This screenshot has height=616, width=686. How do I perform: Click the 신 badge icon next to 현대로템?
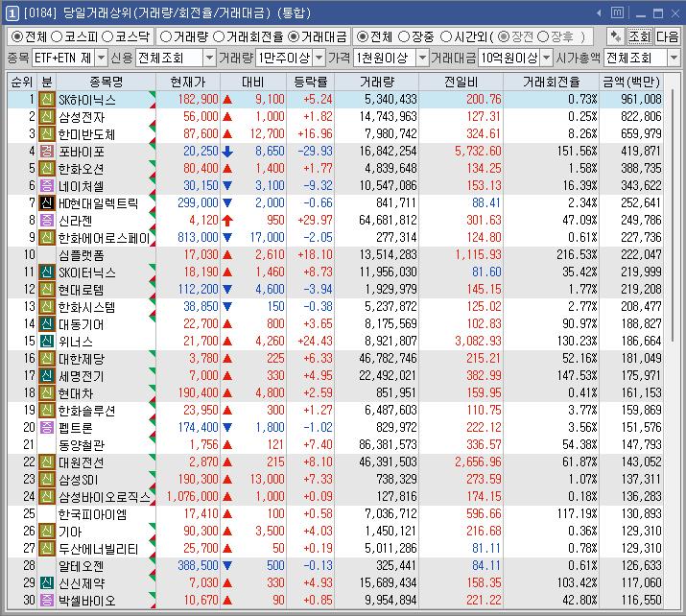(x=46, y=289)
